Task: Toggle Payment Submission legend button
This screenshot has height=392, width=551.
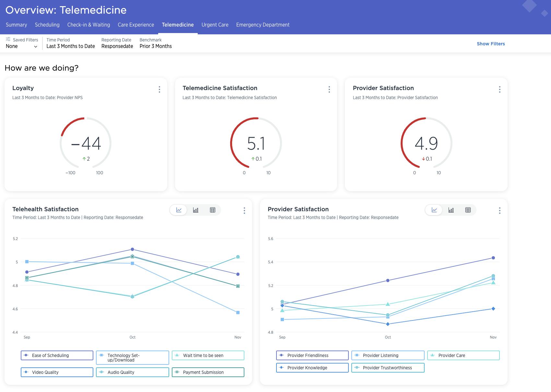Action: point(208,372)
